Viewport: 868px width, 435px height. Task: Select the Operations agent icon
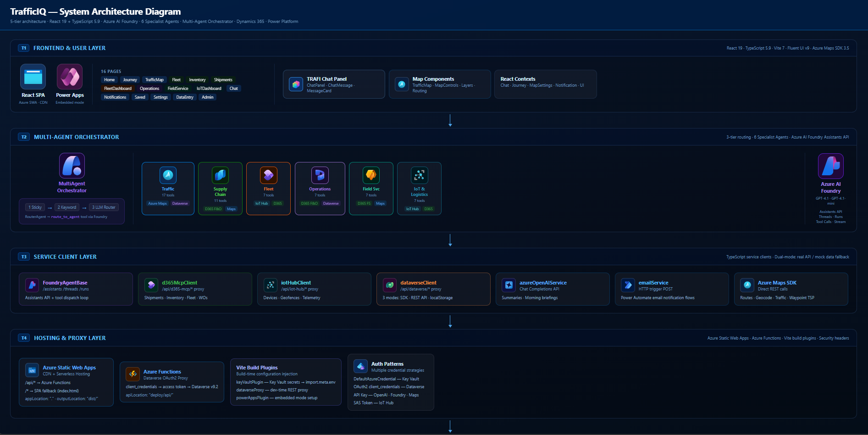(x=320, y=175)
